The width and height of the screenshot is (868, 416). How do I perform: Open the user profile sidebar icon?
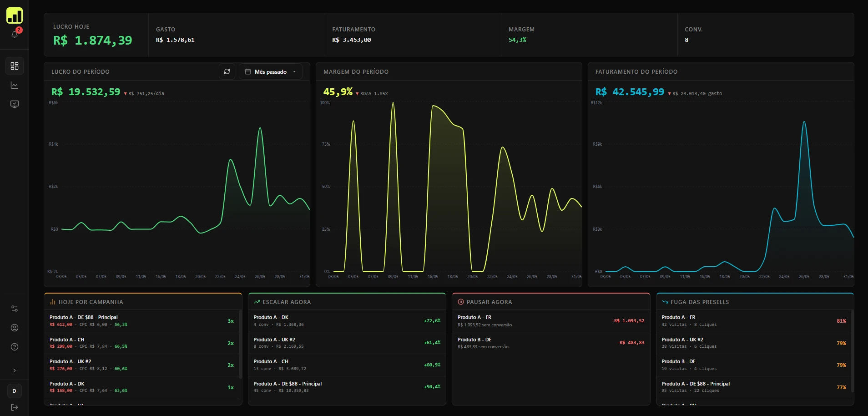[15, 328]
